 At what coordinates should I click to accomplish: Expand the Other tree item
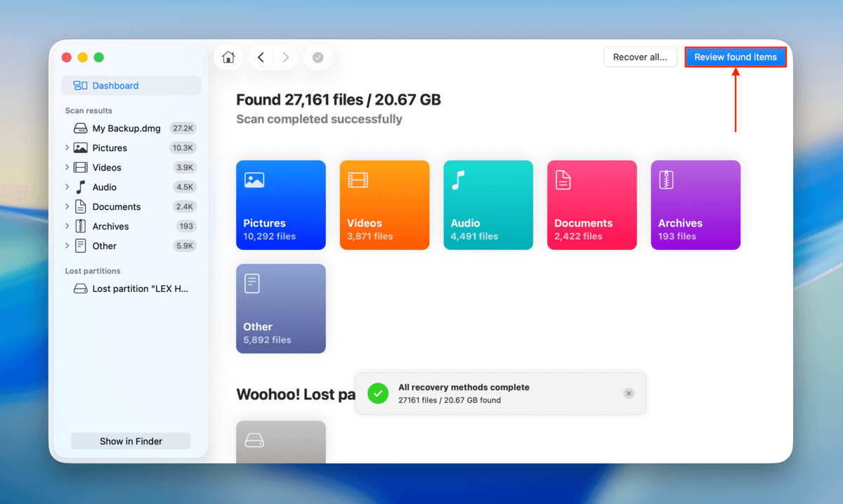click(67, 246)
